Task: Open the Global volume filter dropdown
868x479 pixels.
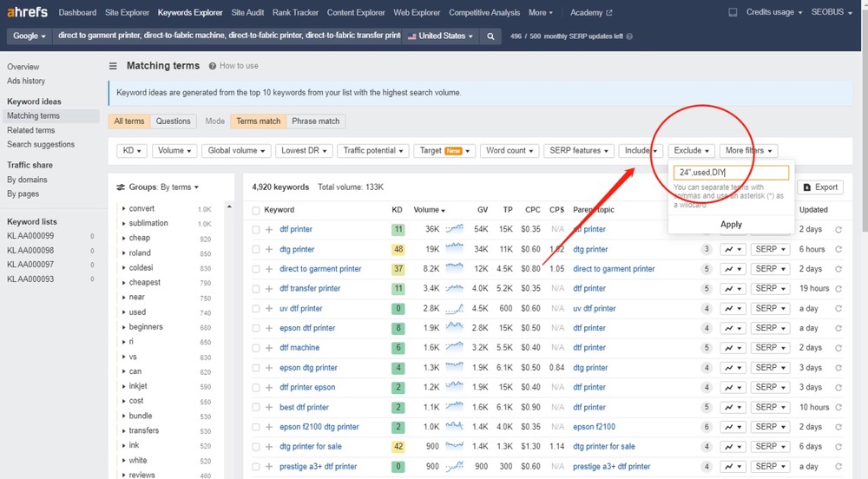Action: pyautogui.click(x=236, y=150)
